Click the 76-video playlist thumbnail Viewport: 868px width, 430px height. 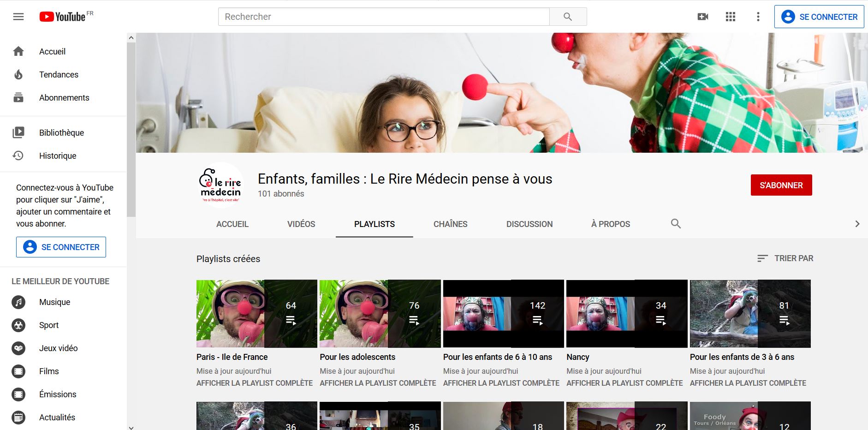(x=380, y=314)
